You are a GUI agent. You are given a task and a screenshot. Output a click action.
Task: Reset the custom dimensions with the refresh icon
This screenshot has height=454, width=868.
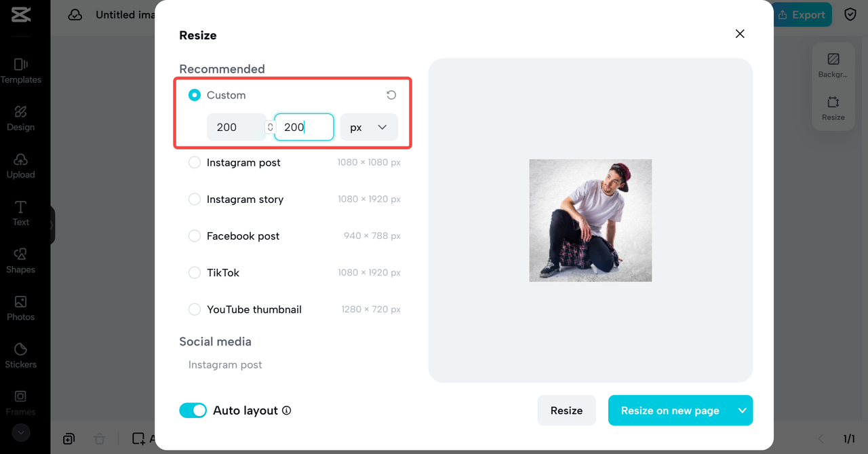(x=391, y=95)
